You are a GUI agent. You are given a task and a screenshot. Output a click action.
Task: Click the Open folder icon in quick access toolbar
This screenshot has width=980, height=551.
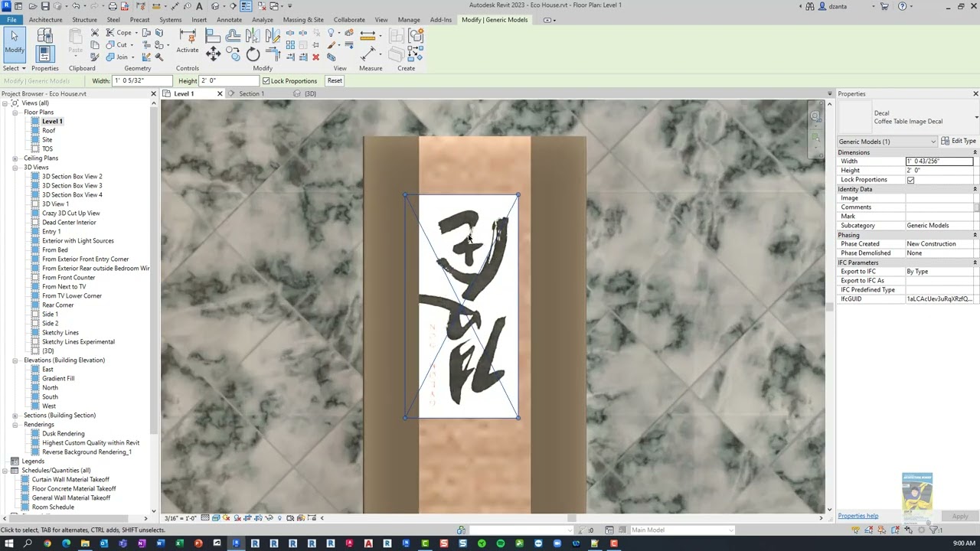(x=32, y=5)
